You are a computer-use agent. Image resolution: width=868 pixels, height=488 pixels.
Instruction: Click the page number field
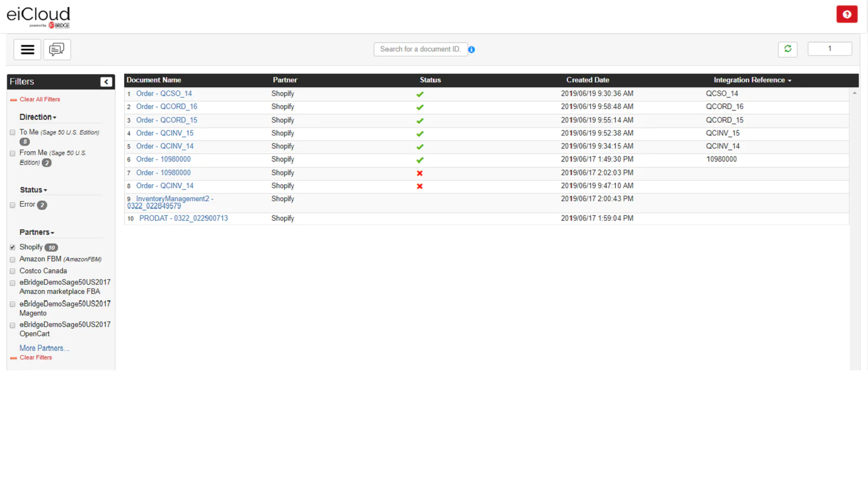coord(829,49)
